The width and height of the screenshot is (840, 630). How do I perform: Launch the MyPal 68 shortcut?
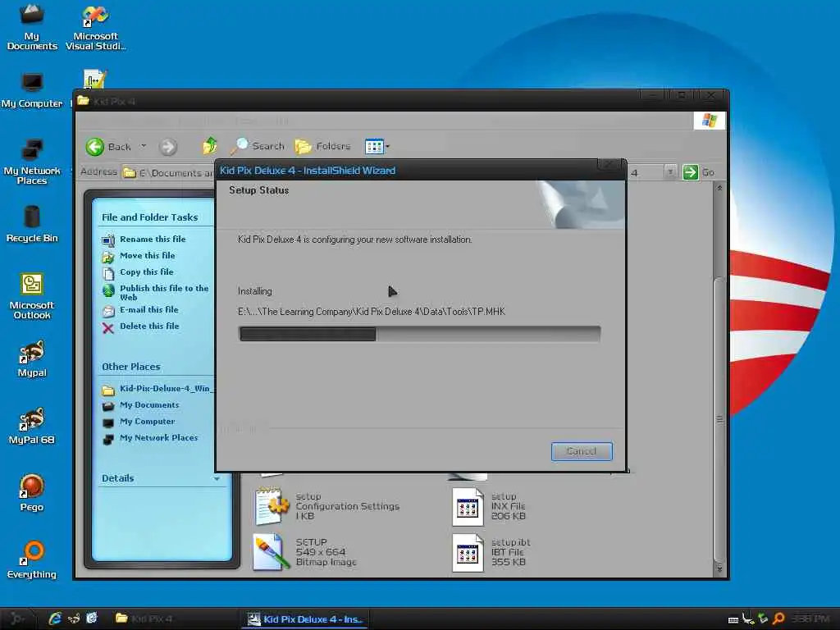tap(32, 427)
